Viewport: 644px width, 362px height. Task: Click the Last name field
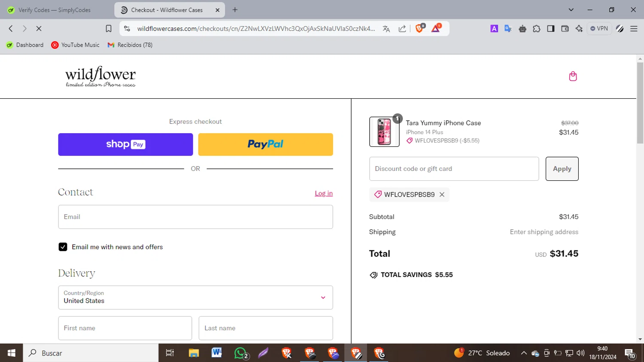click(x=266, y=328)
